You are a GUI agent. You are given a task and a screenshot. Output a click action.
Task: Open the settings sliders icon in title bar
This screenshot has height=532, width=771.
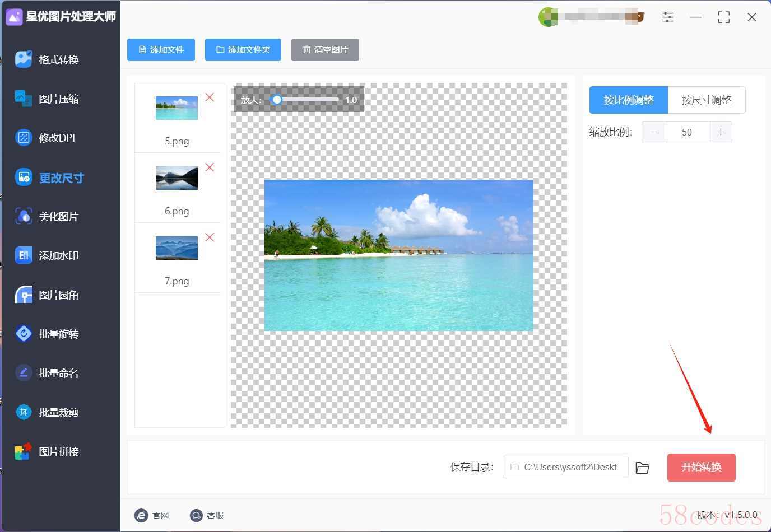tap(667, 17)
